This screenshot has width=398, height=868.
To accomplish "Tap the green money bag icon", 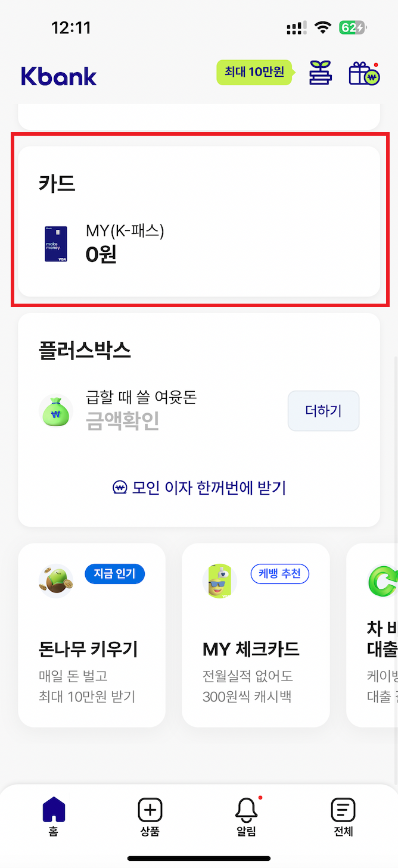I will [56, 411].
